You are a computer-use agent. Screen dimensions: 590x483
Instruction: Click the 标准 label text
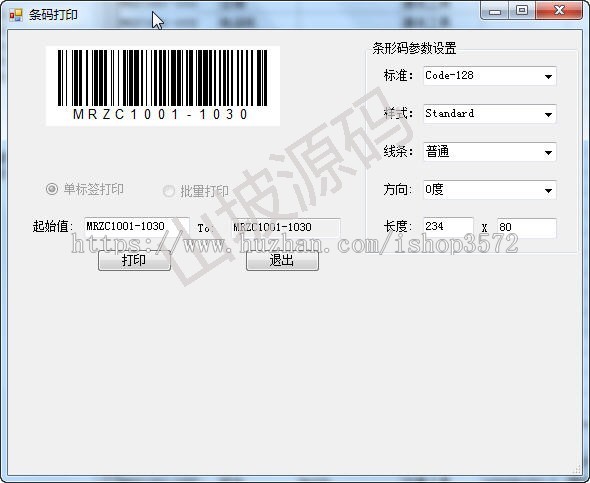point(398,76)
